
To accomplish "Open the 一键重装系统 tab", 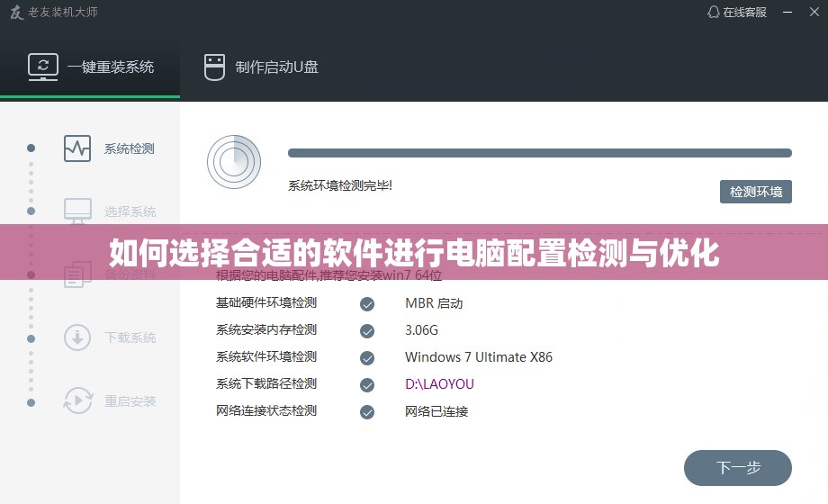I will 90,67.
